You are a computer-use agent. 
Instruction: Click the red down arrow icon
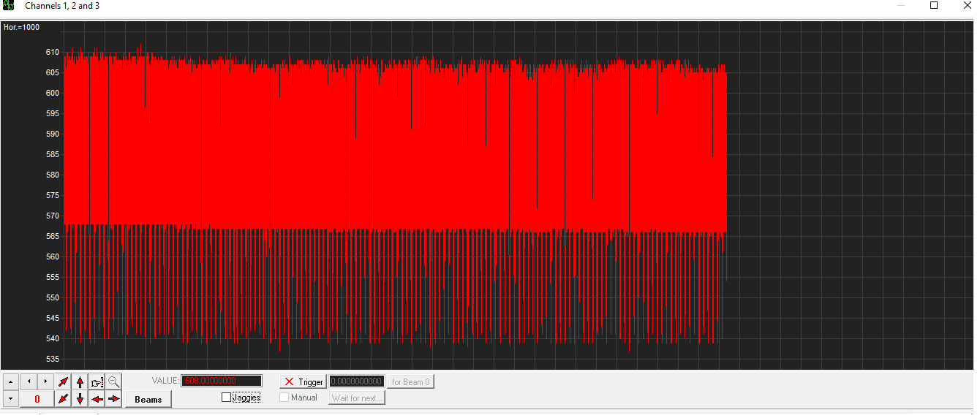tap(80, 399)
